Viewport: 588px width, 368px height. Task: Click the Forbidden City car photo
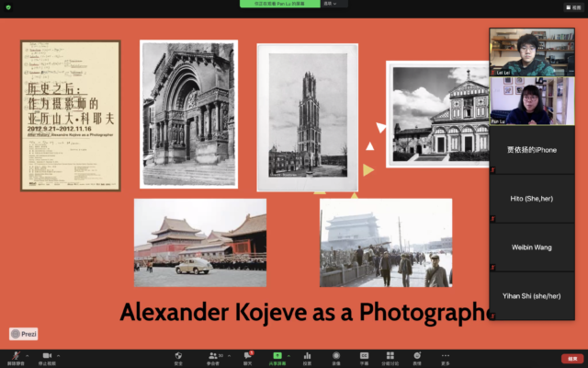point(200,243)
